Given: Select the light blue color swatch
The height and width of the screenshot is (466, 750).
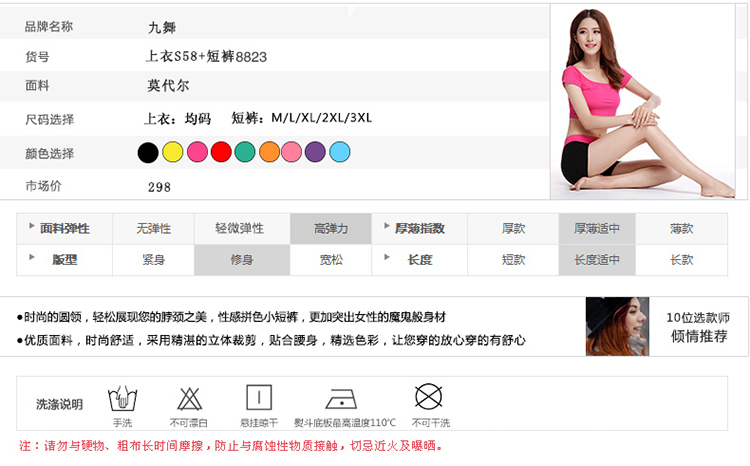Looking at the screenshot, I should pyautogui.click(x=340, y=153).
